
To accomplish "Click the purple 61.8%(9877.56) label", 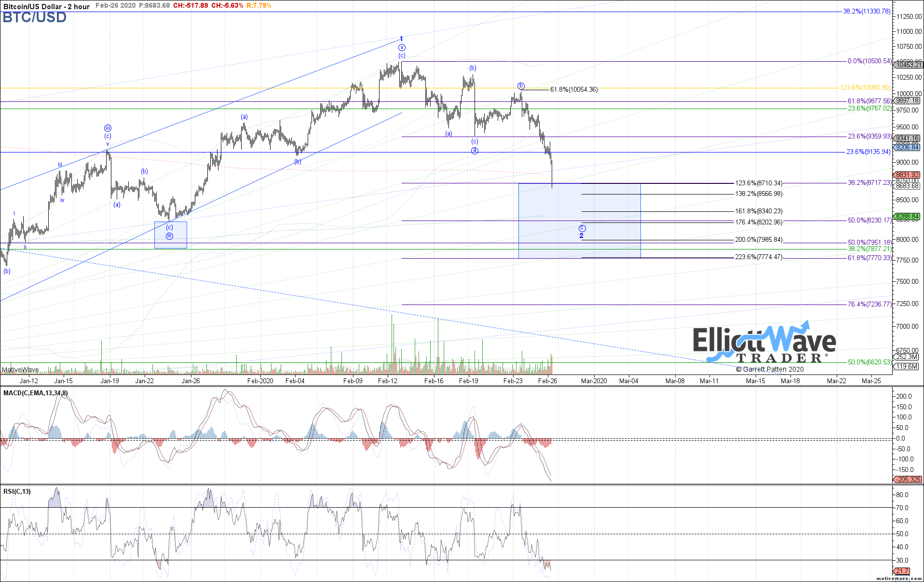I will tap(870, 101).
